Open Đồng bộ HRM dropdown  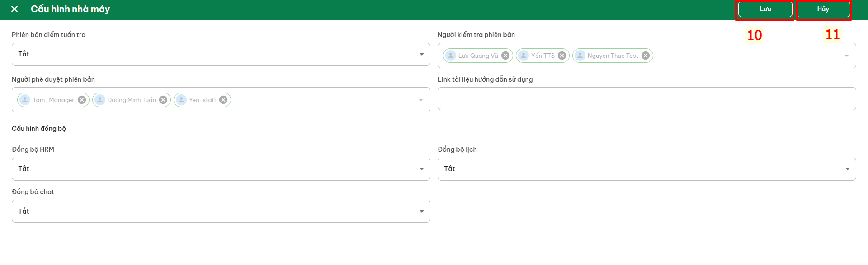click(x=221, y=169)
